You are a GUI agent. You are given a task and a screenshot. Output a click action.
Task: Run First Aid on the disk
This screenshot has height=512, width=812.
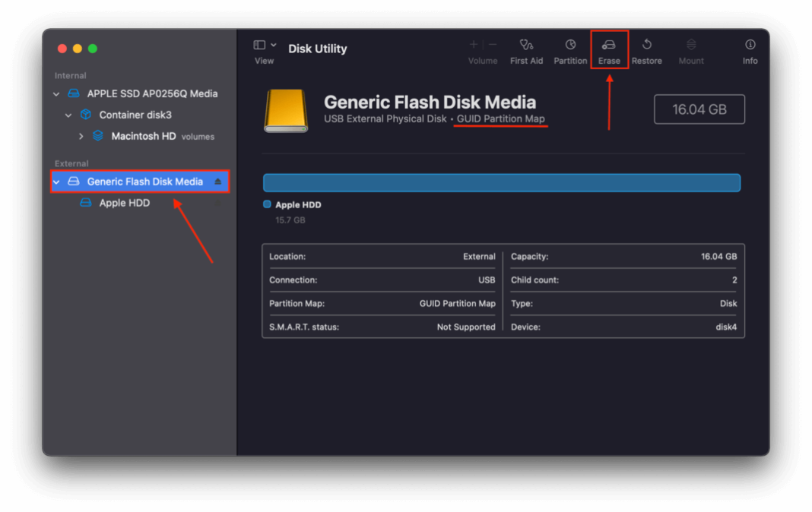(x=526, y=49)
